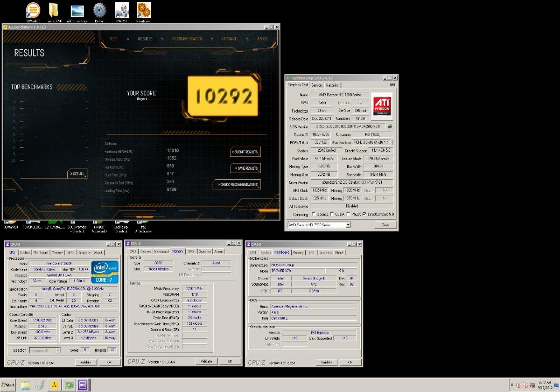Enable the OpenCL checkbox in GPU-Z
This screenshot has width=560, height=392.
coord(314,214)
